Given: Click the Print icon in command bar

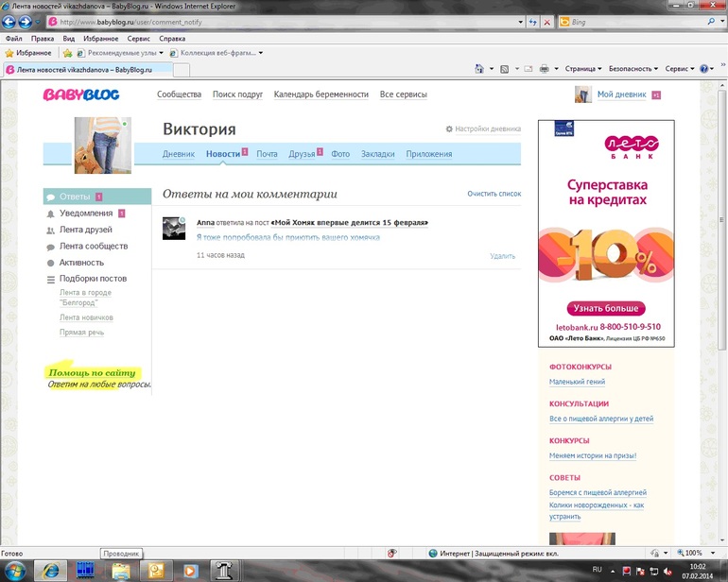Looking at the screenshot, I should pyautogui.click(x=544, y=69).
